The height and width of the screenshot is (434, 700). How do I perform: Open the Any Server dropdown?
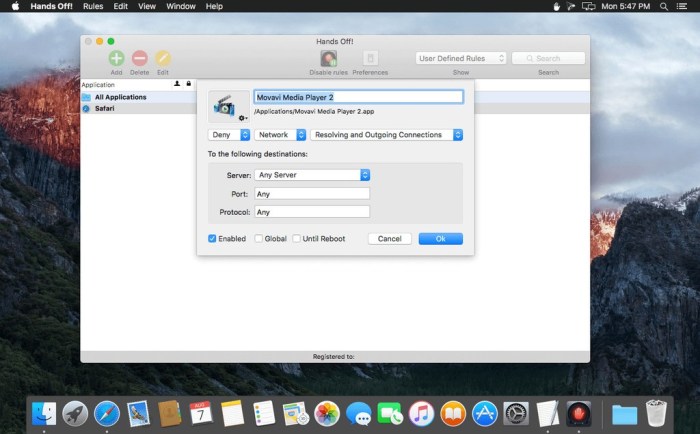(312, 175)
